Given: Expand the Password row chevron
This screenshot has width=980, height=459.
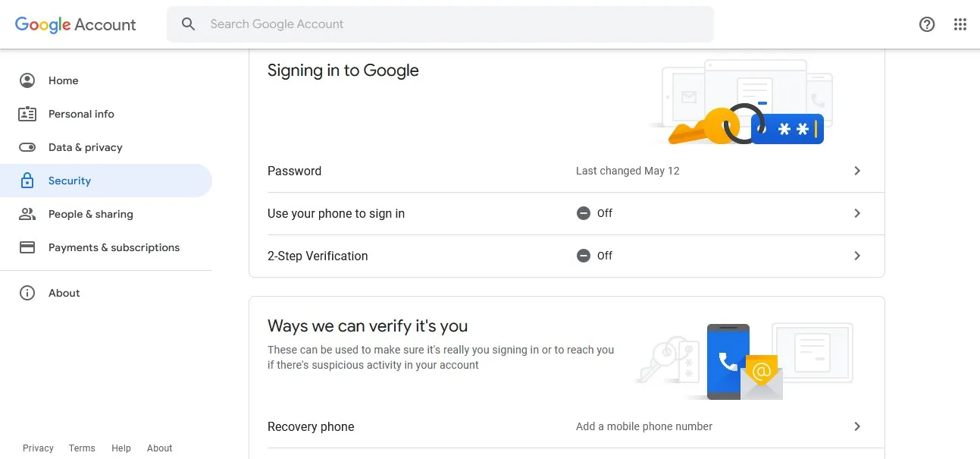Looking at the screenshot, I should (x=857, y=171).
